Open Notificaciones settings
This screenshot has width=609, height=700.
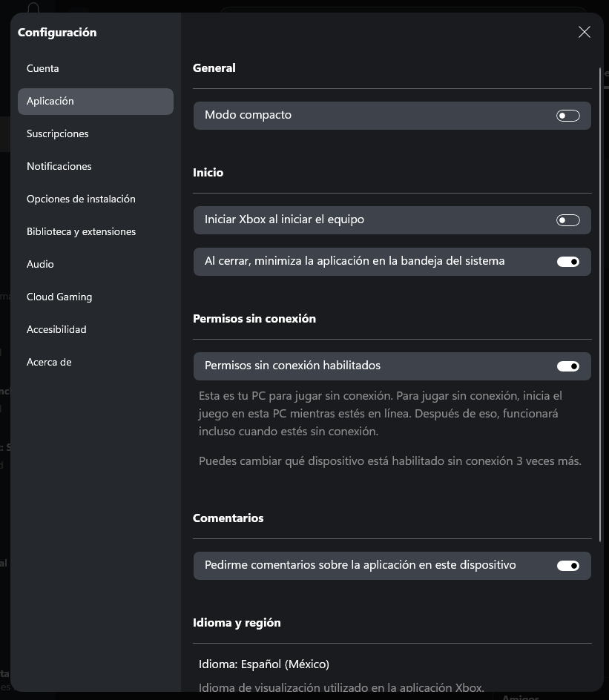tap(59, 166)
